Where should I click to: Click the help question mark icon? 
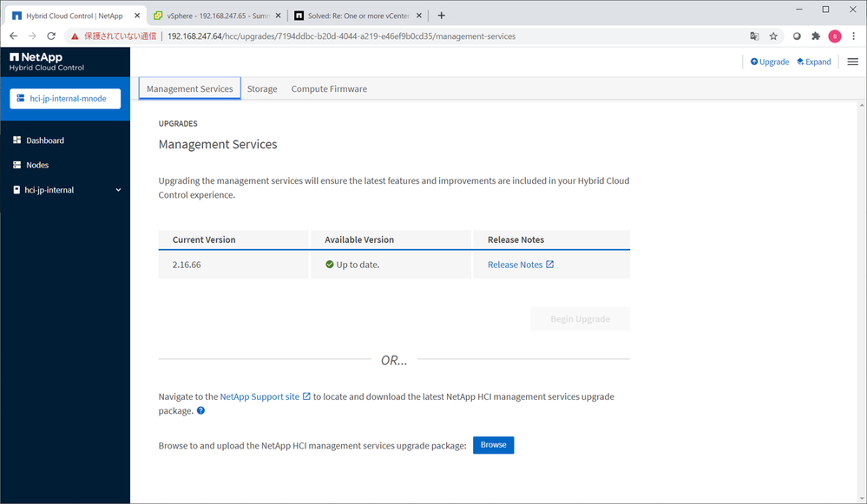pyautogui.click(x=200, y=410)
